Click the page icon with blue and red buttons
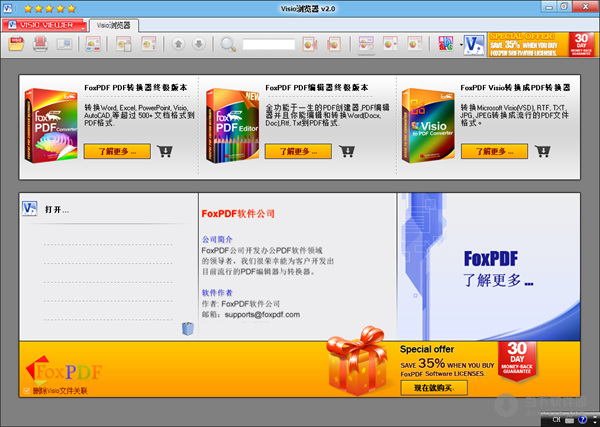Screen dimensions: 600x427 [x=93, y=44]
